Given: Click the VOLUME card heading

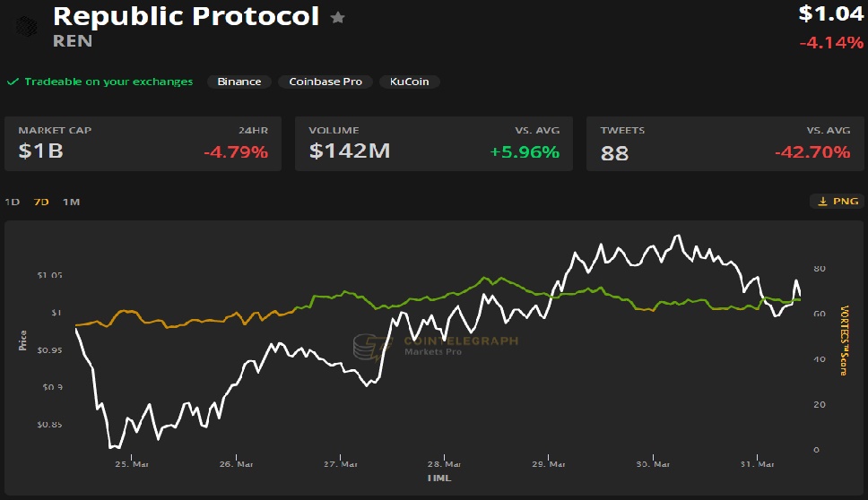Looking at the screenshot, I should (334, 131).
